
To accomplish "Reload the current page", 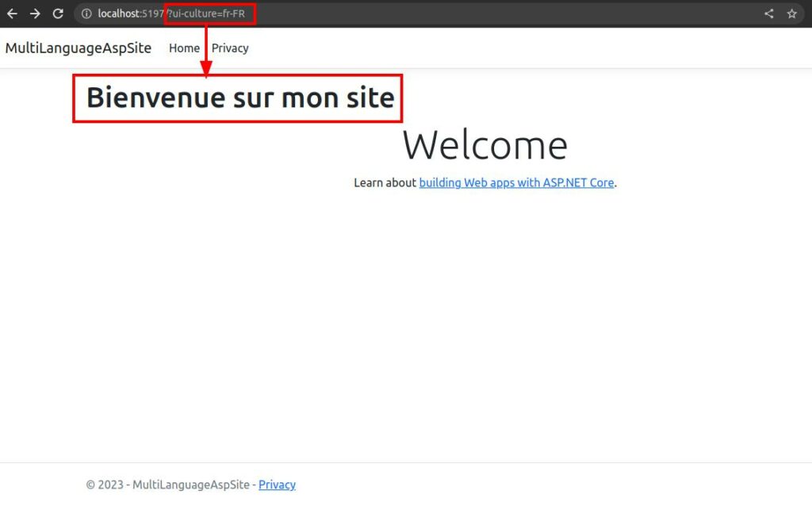I will (x=58, y=13).
